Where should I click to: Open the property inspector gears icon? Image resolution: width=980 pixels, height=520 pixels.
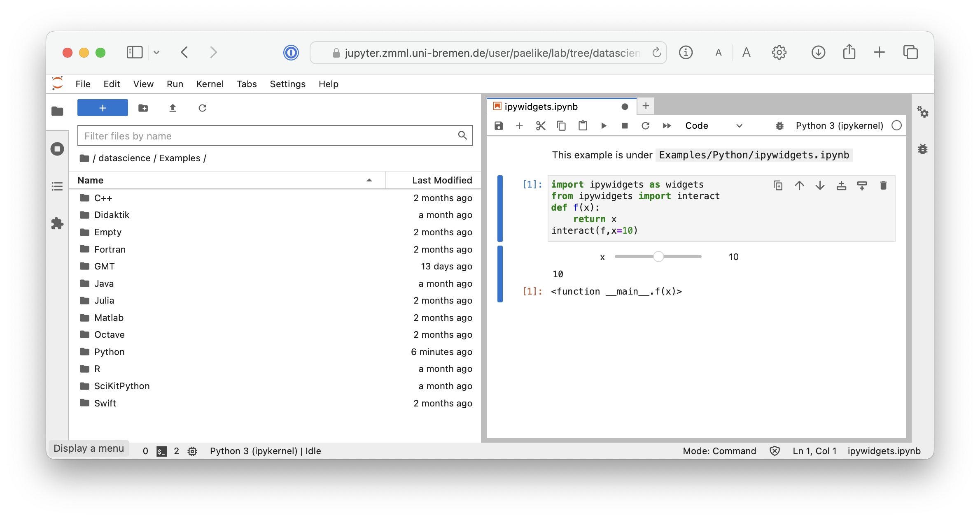922,111
